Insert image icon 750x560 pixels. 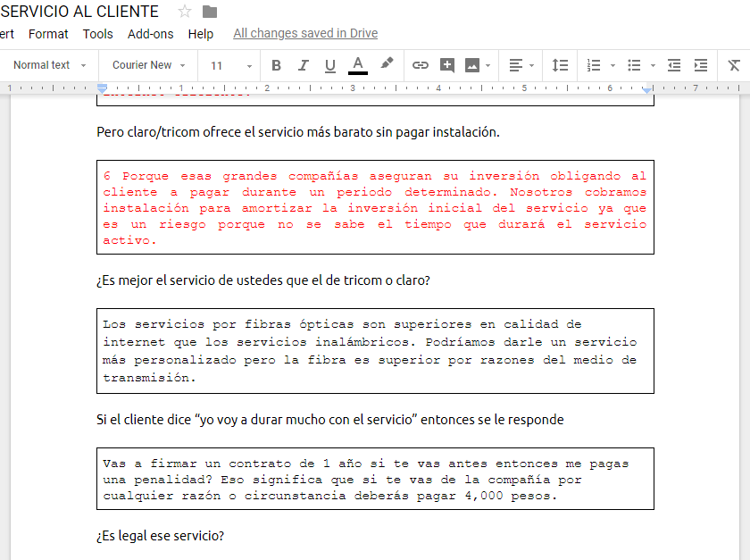tap(472, 65)
